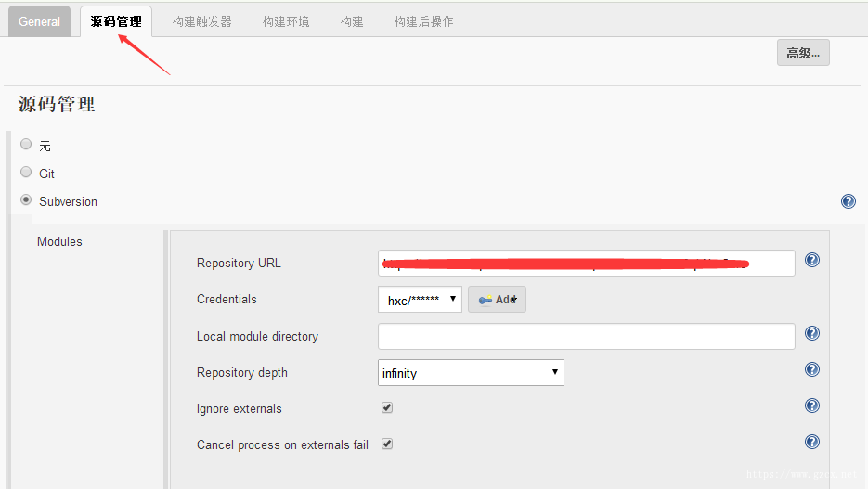868x489 pixels.
Task: Select the Git radio option
Action: tap(26, 172)
